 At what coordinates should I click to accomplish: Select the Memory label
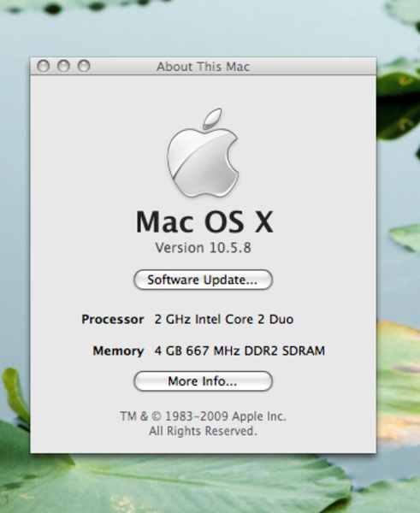[x=118, y=351]
